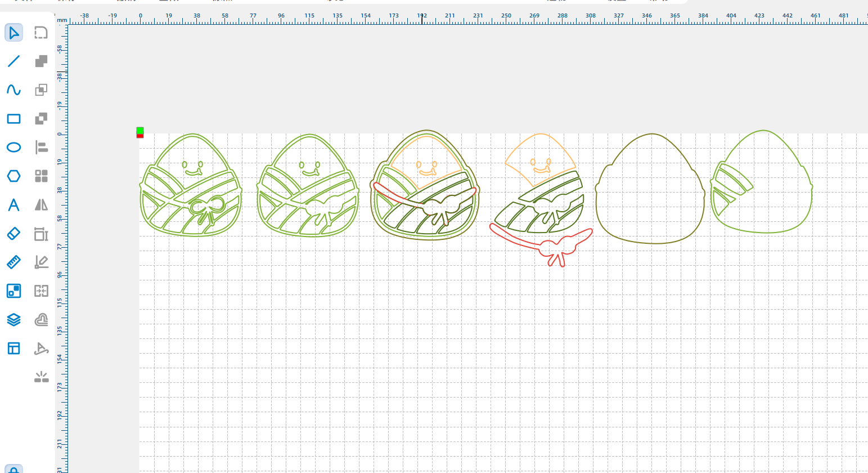Choose the Rectangle shape tool
This screenshot has width=868, height=473.
[14, 118]
